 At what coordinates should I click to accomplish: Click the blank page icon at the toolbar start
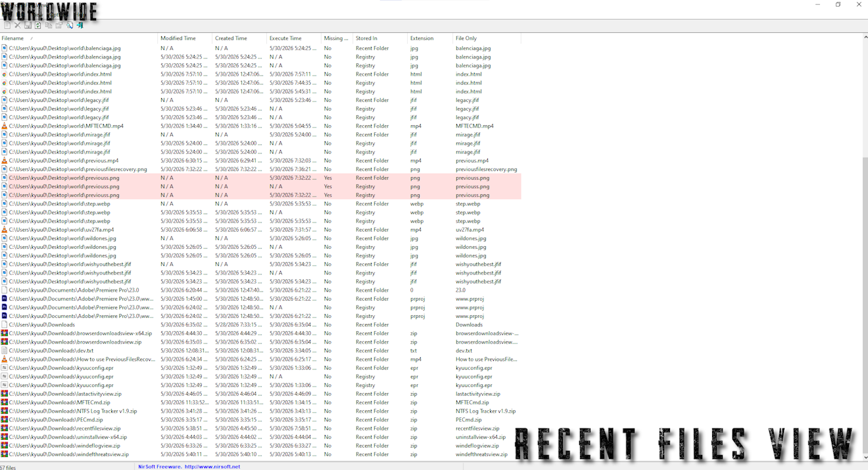(7, 26)
